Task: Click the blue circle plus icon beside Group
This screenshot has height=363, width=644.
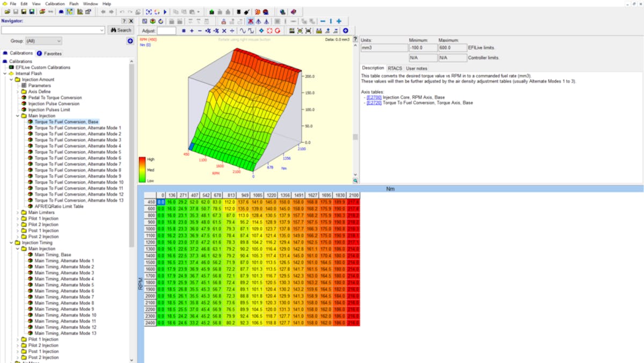Action: (x=130, y=41)
